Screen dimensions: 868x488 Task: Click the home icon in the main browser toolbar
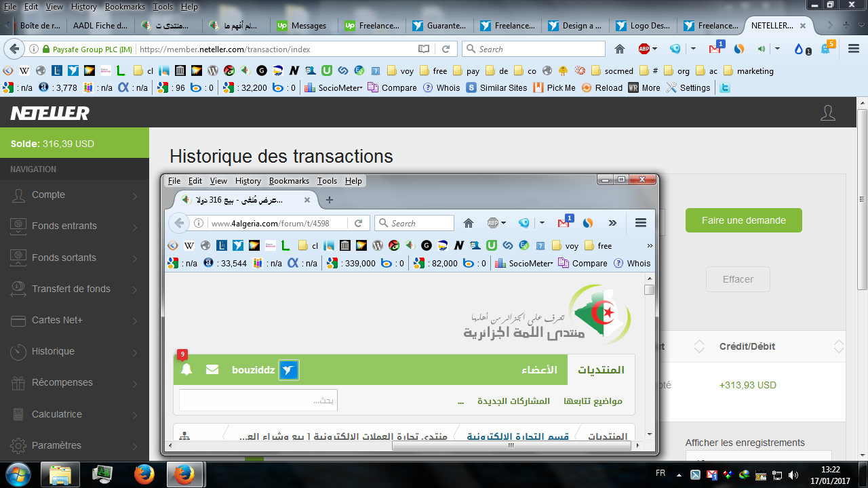tap(619, 49)
